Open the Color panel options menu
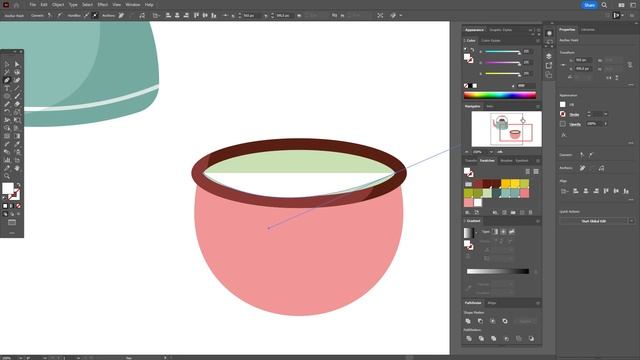This screenshot has height=360, width=640. click(x=538, y=40)
